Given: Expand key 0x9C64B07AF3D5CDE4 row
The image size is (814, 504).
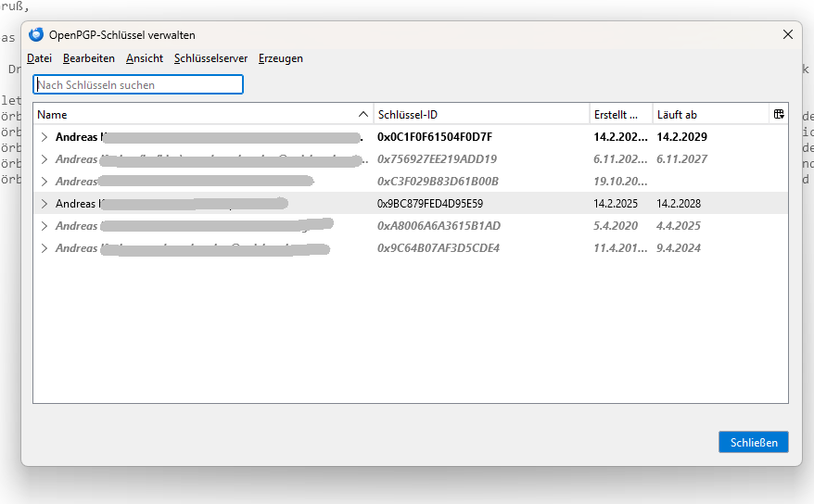Looking at the screenshot, I should tap(44, 248).
